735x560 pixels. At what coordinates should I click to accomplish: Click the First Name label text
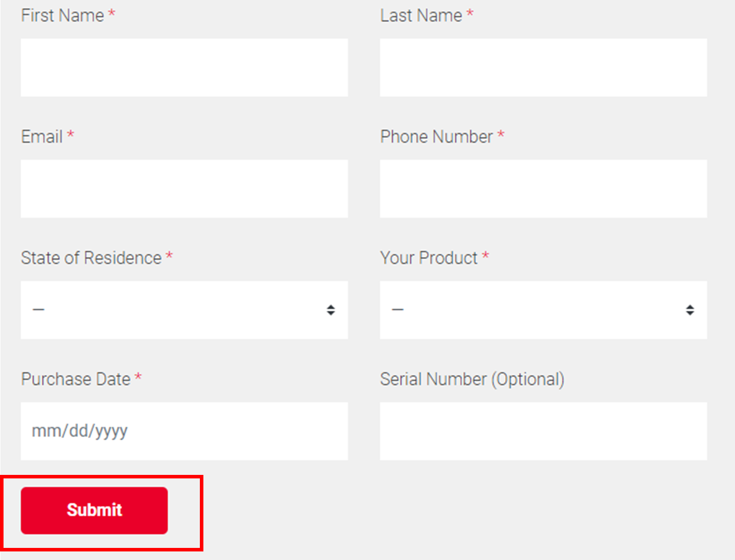(62, 16)
